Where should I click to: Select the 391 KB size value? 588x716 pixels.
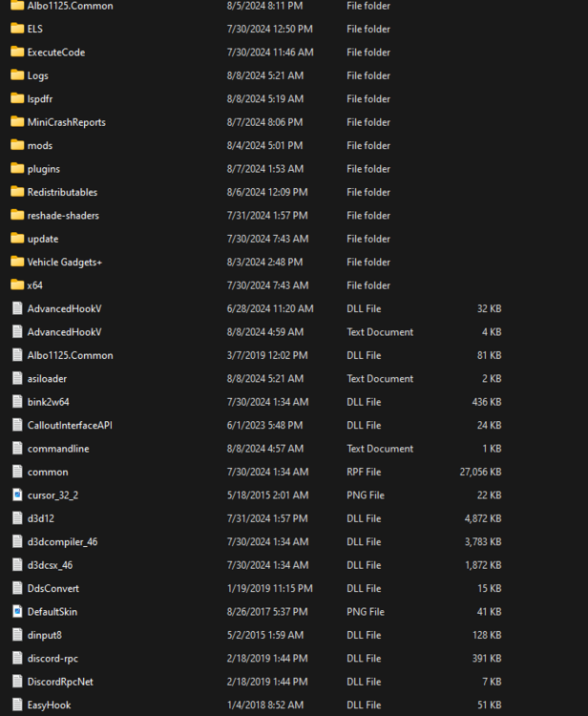[x=487, y=659]
